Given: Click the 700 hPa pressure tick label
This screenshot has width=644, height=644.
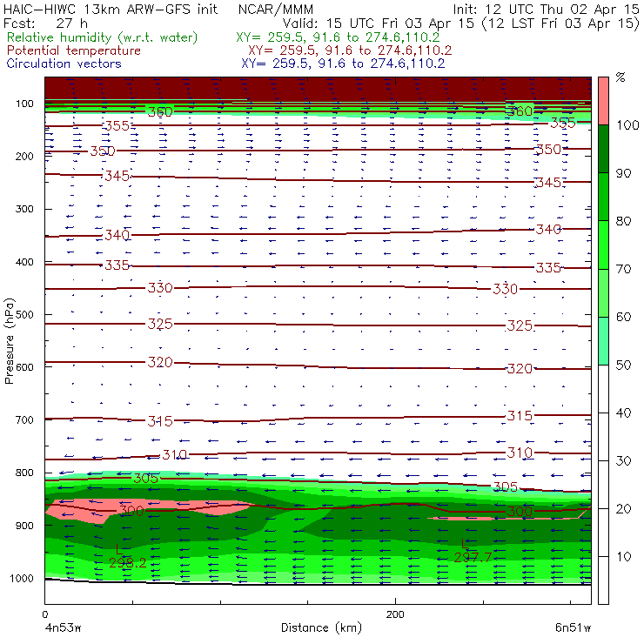Looking at the screenshot, I should 24,420.
